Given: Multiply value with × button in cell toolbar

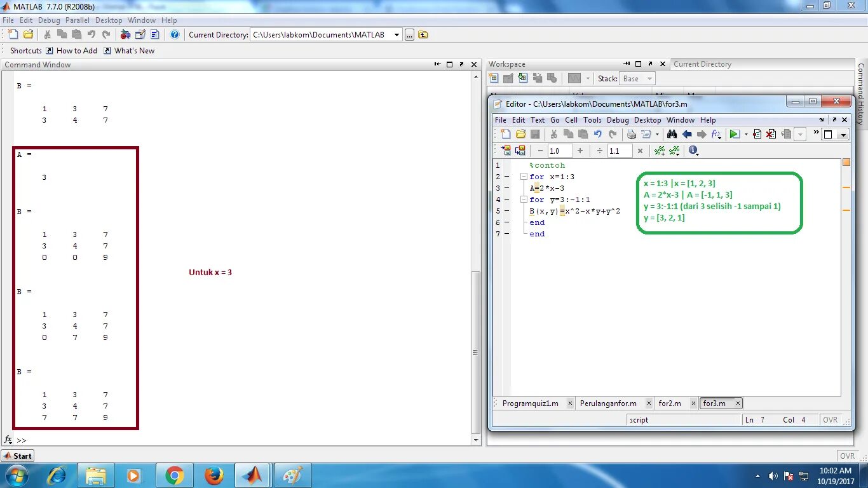Looking at the screenshot, I should 640,151.
